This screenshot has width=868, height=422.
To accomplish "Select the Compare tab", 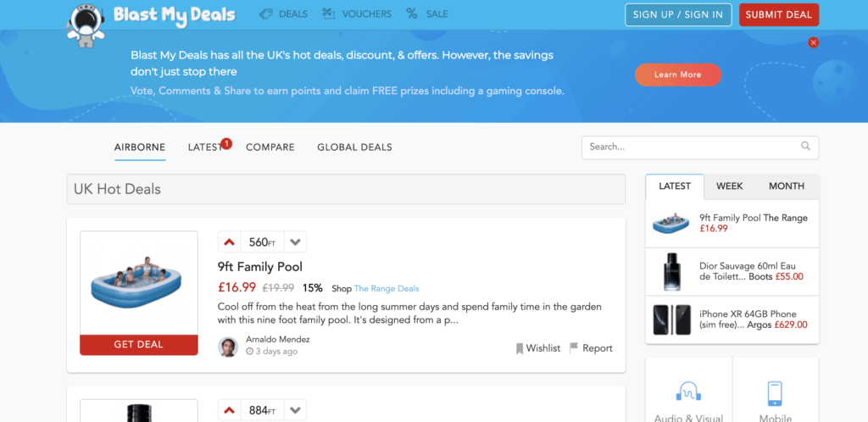I will [x=270, y=147].
